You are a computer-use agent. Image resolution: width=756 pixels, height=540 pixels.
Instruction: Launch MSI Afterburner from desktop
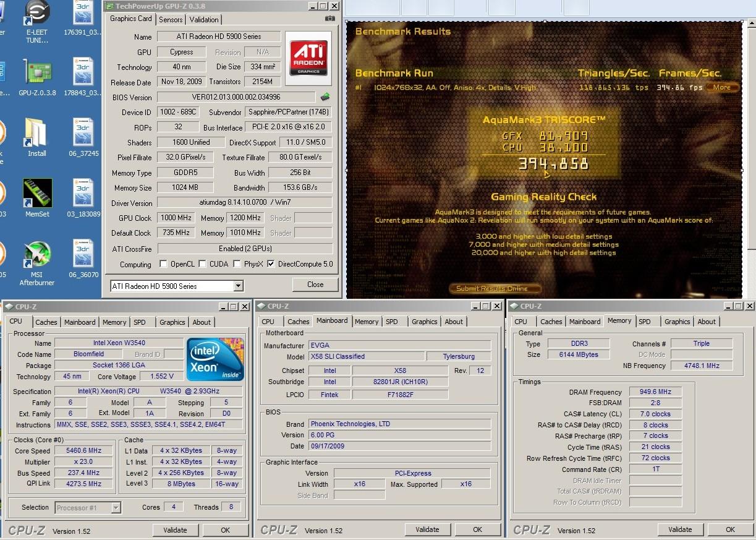pos(37,255)
